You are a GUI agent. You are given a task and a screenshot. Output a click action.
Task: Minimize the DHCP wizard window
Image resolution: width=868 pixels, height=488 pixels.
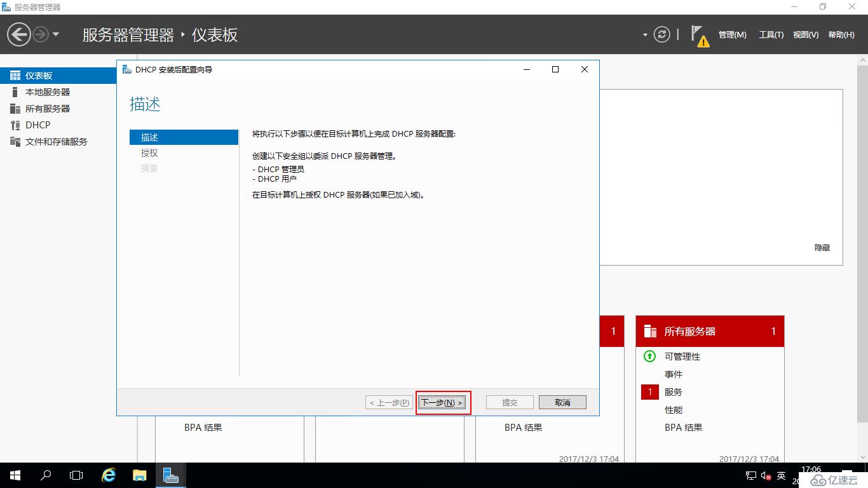(x=527, y=70)
